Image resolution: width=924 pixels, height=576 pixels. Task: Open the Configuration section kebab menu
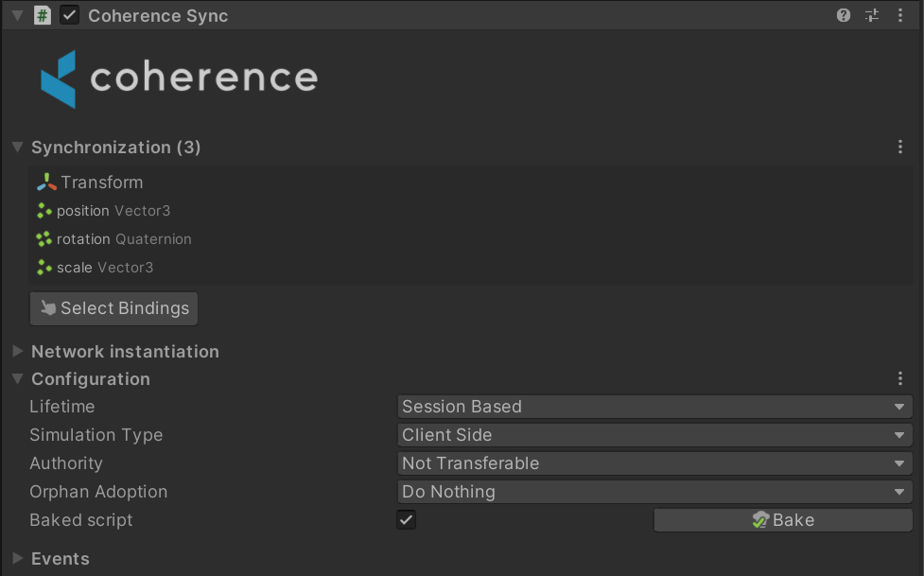(899, 378)
